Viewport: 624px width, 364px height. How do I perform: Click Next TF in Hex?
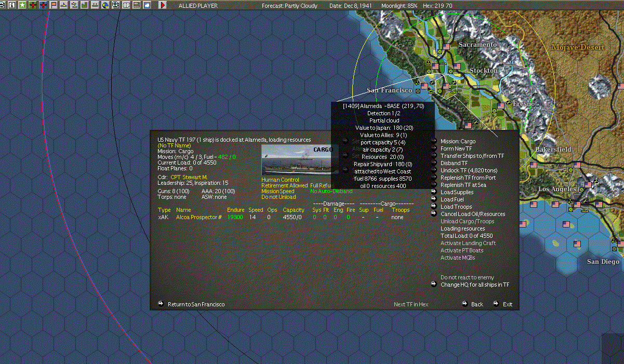click(x=411, y=304)
